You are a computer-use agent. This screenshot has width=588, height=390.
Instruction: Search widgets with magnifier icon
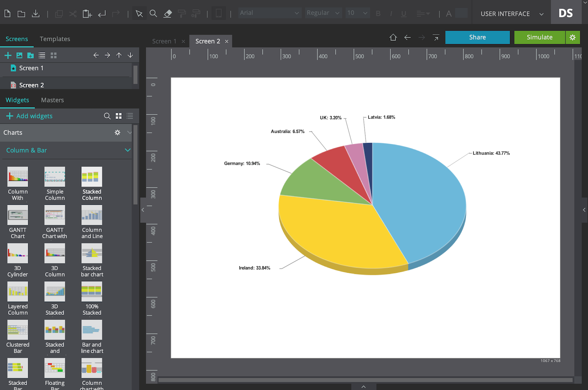point(107,116)
